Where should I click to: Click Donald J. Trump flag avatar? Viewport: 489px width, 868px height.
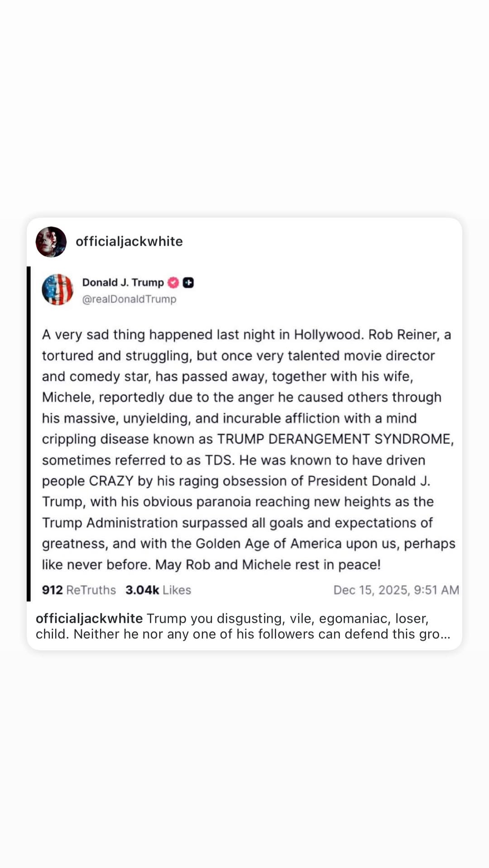point(58,289)
